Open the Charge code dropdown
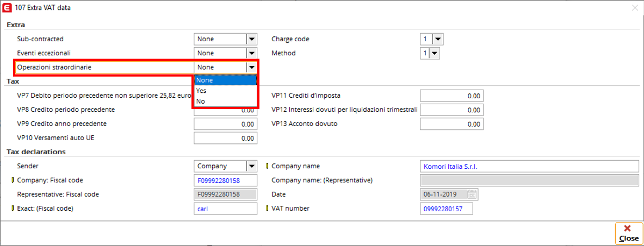644x246 pixels. 432,39
